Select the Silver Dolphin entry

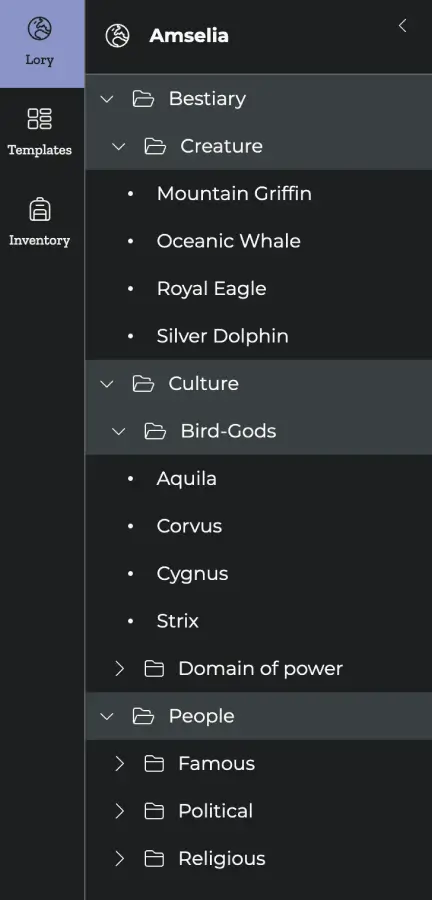tap(223, 336)
